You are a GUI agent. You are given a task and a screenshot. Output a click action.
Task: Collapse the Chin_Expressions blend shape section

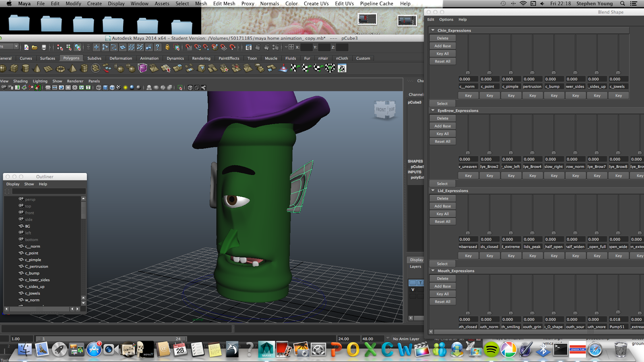(x=433, y=30)
